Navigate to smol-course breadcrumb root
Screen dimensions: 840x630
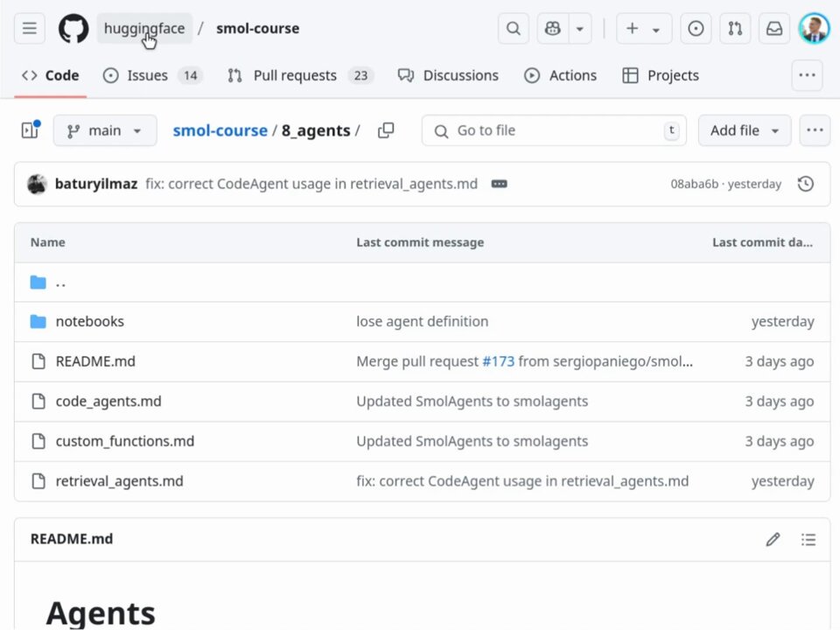[x=220, y=130]
